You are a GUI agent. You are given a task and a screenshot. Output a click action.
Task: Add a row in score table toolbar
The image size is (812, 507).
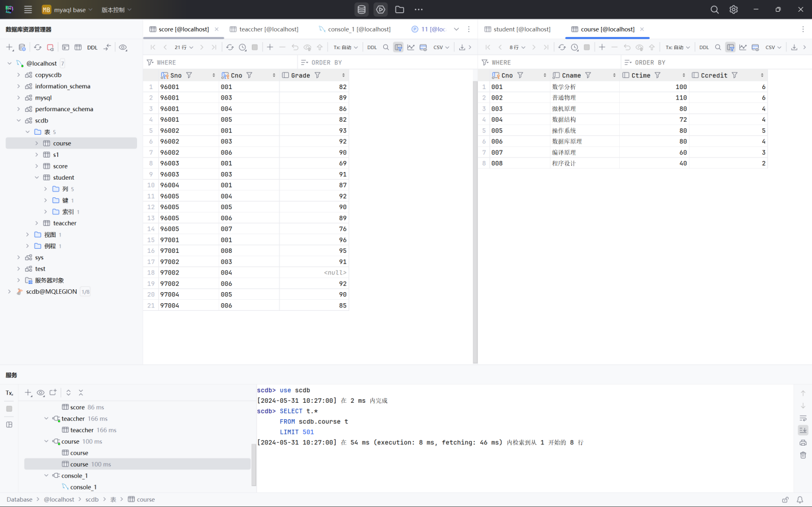270,47
